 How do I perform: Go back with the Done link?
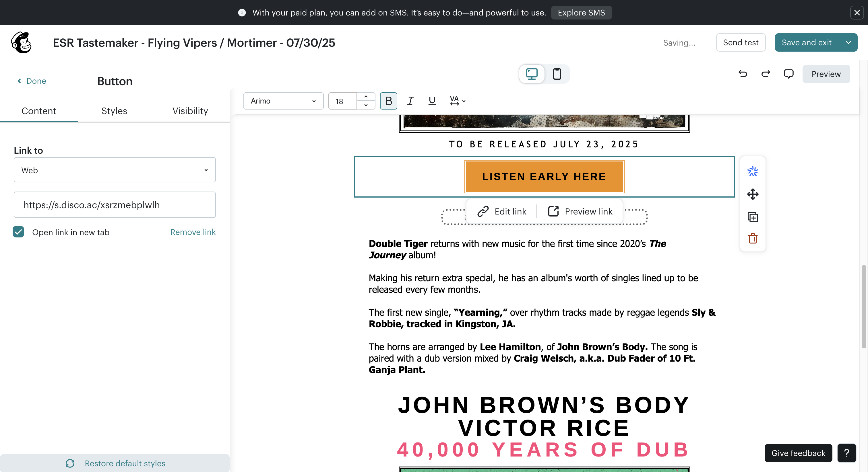32,81
